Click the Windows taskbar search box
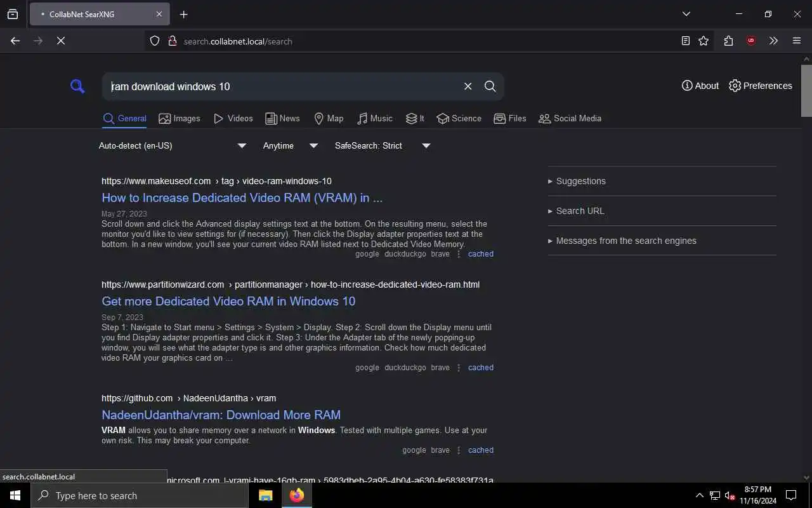Viewport: 812px width, 508px height. point(140,495)
